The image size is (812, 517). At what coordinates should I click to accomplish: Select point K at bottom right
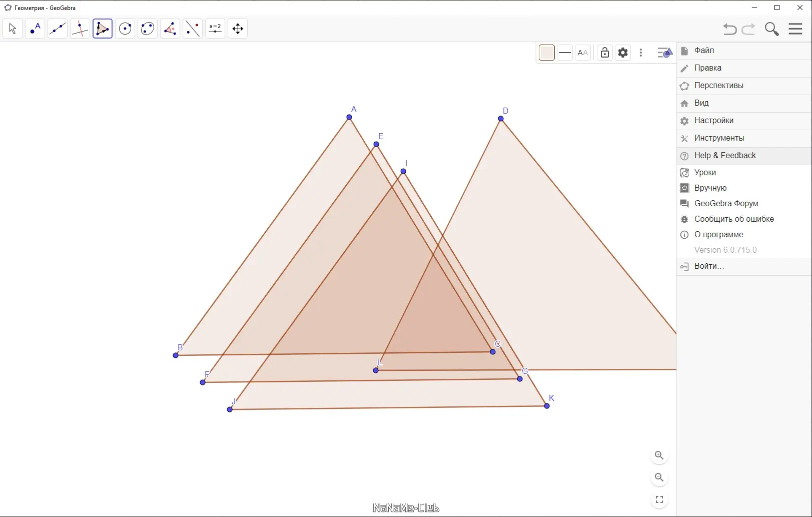[x=547, y=406]
